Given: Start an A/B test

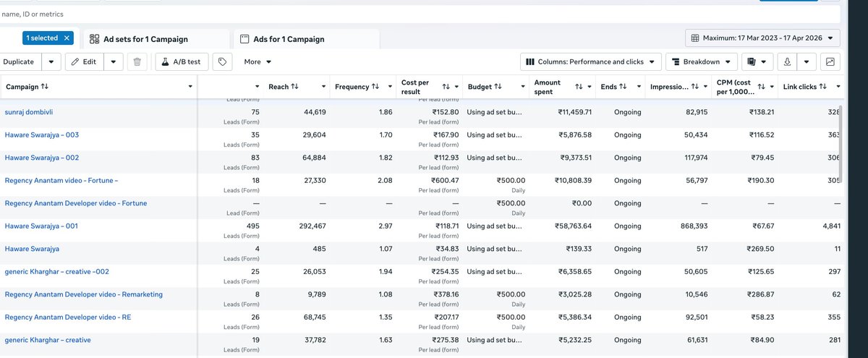Looking at the screenshot, I should (182, 62).
